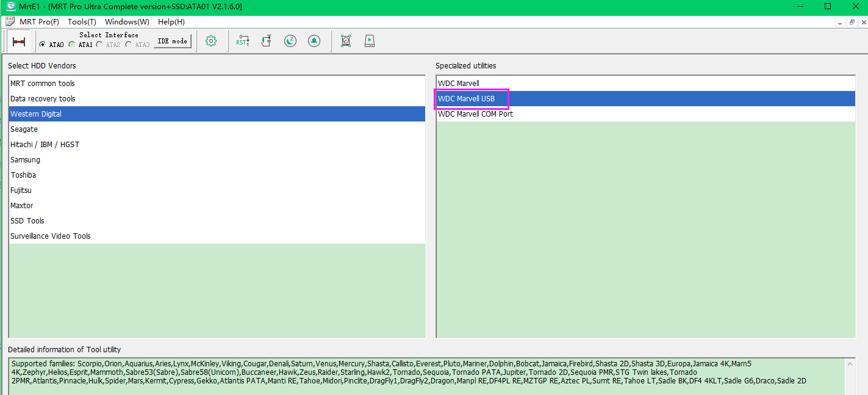Restore the inner MDI child window
The height and width of the screenshot is (395, 868).
tap(852, 21)
